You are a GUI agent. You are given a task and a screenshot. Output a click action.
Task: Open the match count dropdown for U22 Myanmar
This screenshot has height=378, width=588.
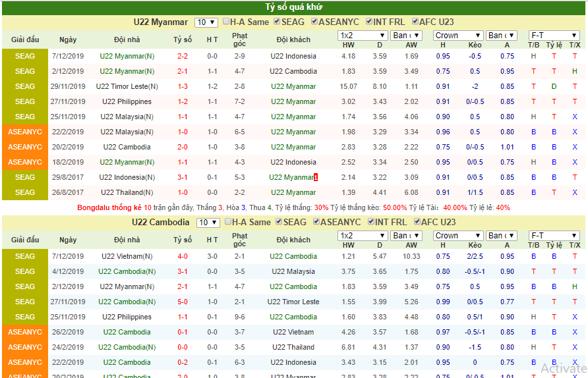206,22
